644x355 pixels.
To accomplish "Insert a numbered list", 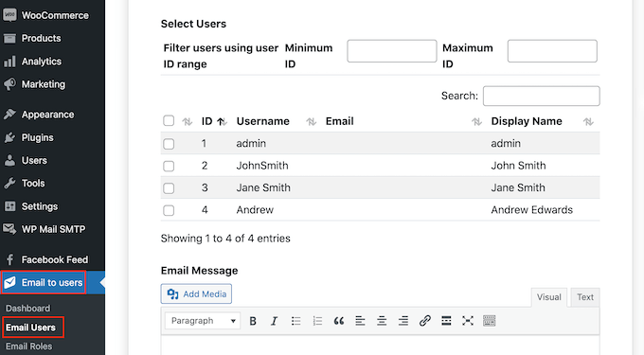I will click(x=317, y=321).
